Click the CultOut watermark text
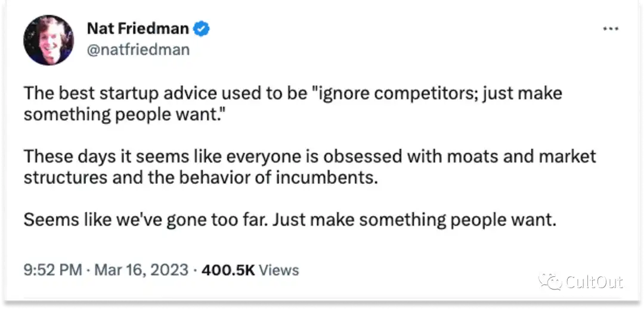Viewport: 644px width, 309px height. pyautogui.click(x=594, y=282)
